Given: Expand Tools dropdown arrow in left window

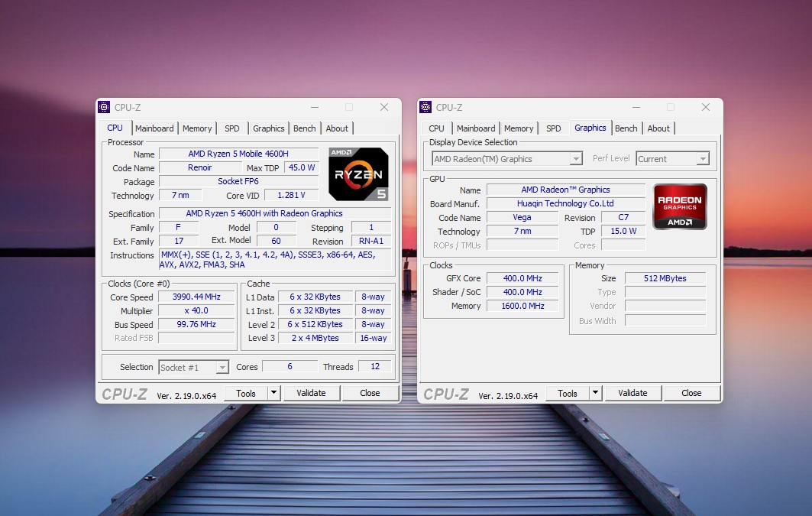Looking at the screenshot, I should (x=274, y=393).
